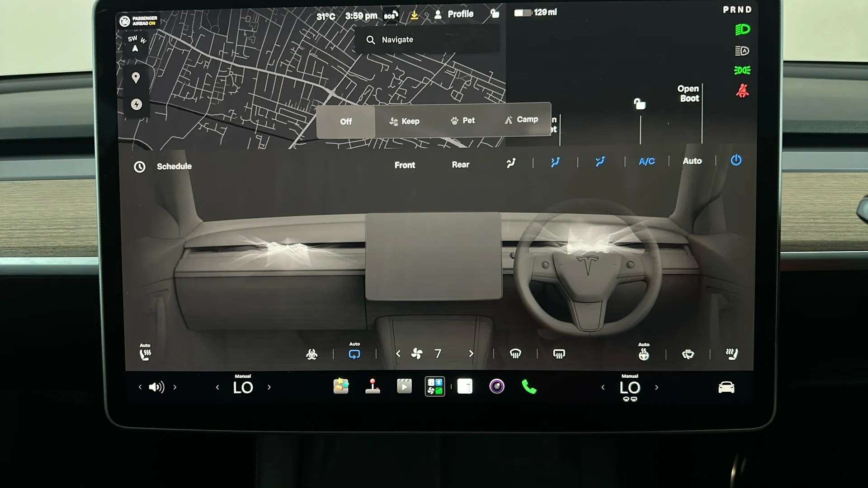Open the purple camera app
This screenshot has width=868, height=488.
tap(497, 386)
